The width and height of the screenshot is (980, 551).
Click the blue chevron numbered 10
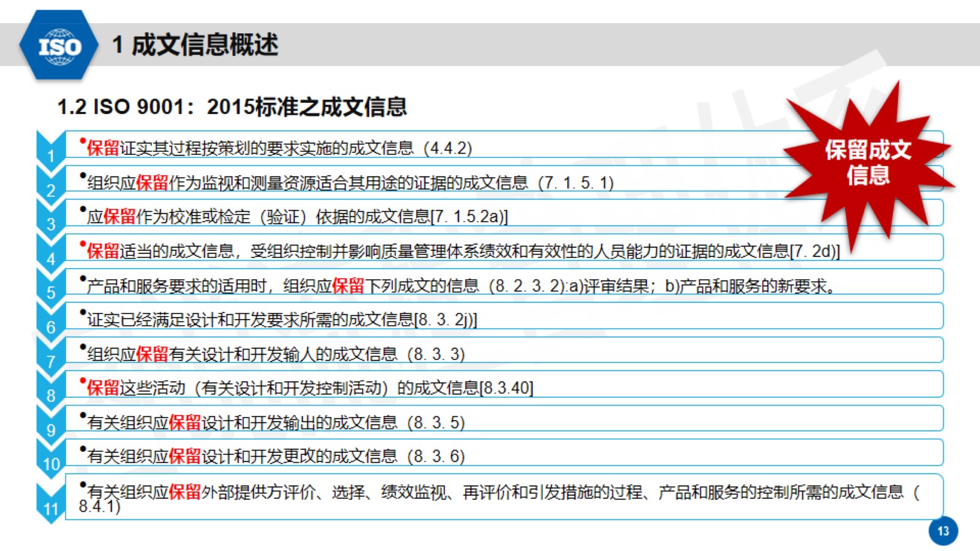click(51, 457)
